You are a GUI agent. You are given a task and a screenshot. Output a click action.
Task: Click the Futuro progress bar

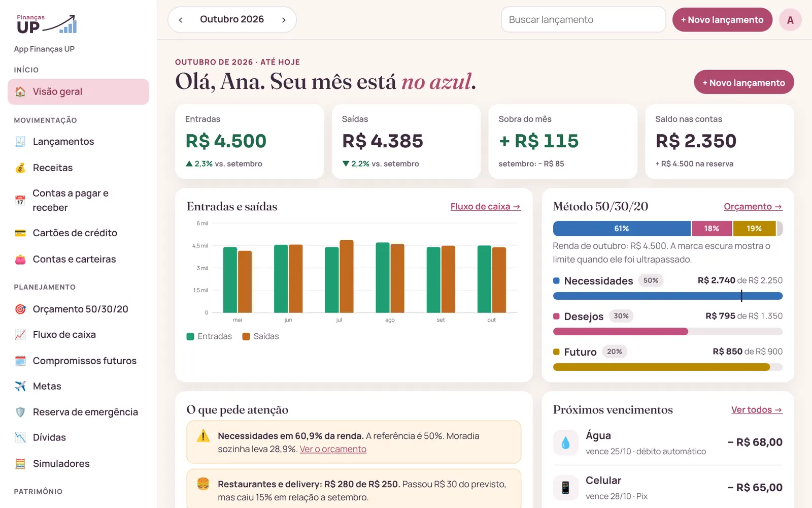pos(668,367)
